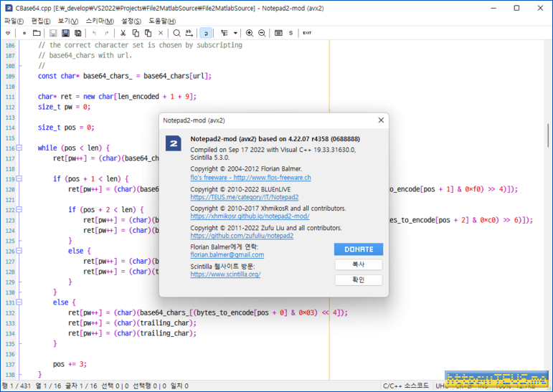Click the pos += 3; code line
Image resolution: width=553 pixels, height=392 pixels.
tap(70, 364)
